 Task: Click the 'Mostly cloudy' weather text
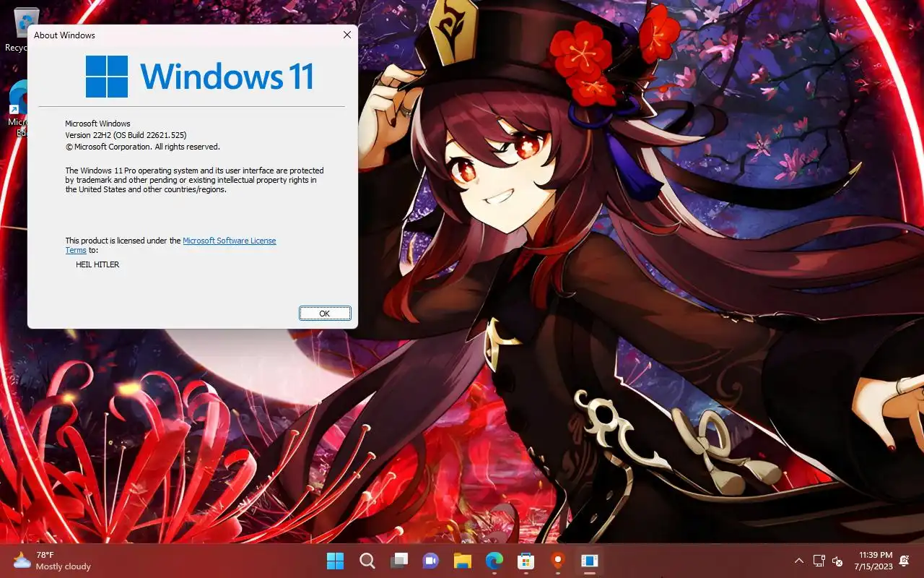[x=64, y=566]
